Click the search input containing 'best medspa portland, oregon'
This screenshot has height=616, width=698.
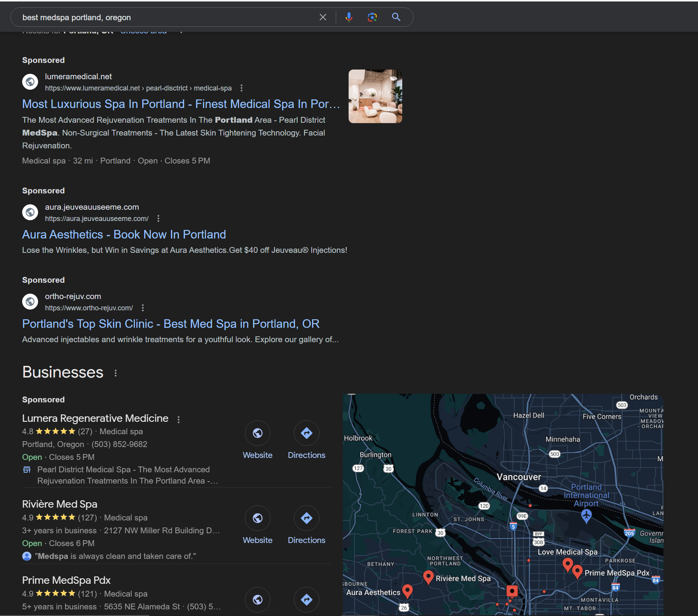point(167,17)
